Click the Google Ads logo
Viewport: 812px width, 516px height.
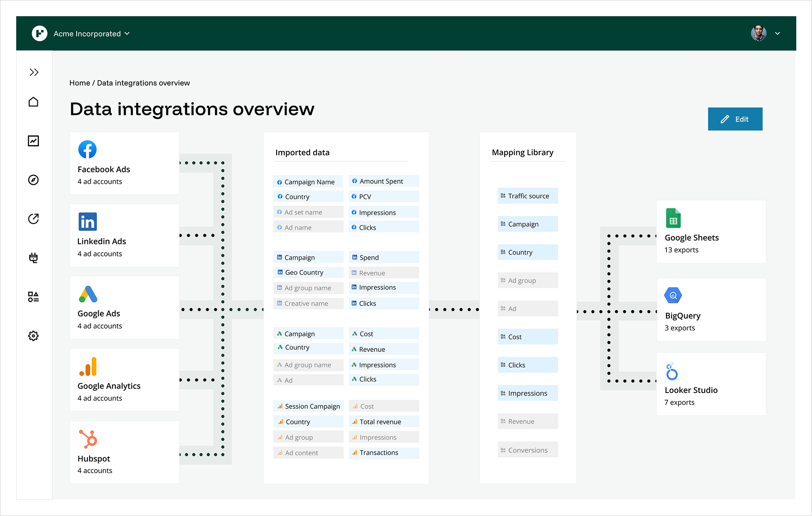click(x=87, y=293)
